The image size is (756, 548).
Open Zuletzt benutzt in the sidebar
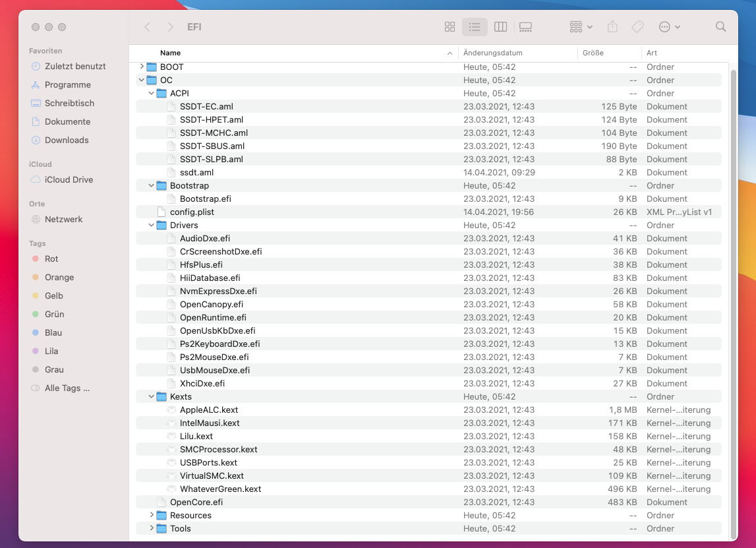[68, 66]
